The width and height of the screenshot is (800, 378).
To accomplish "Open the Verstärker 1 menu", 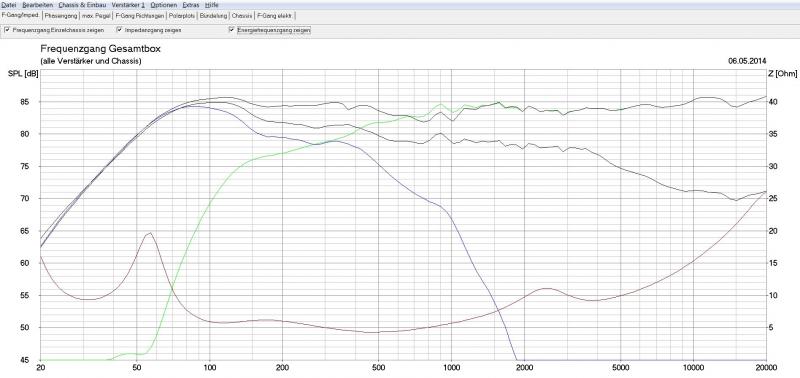I will (x=128, y=5).
